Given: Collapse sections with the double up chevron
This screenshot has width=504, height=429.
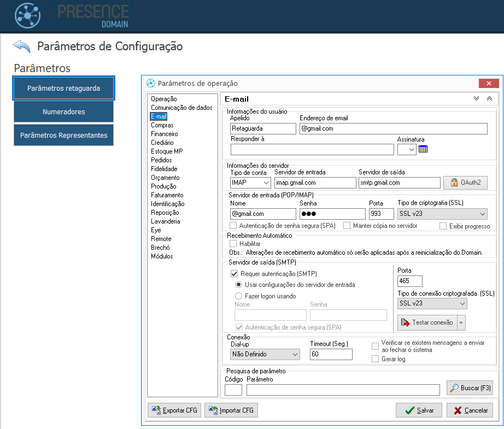Looking at the screenshot, I should (x=489, y=99).
